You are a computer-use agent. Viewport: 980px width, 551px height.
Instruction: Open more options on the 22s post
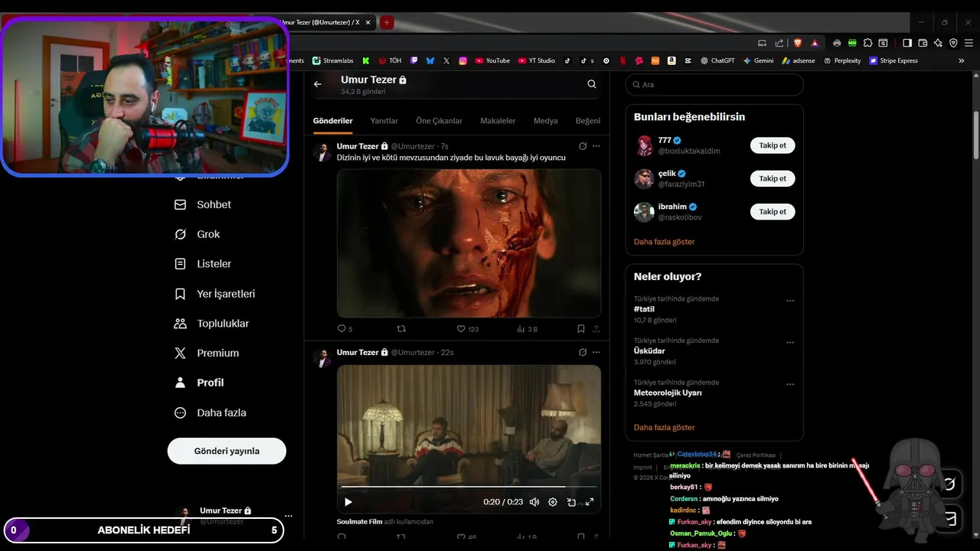pos(596,352)
